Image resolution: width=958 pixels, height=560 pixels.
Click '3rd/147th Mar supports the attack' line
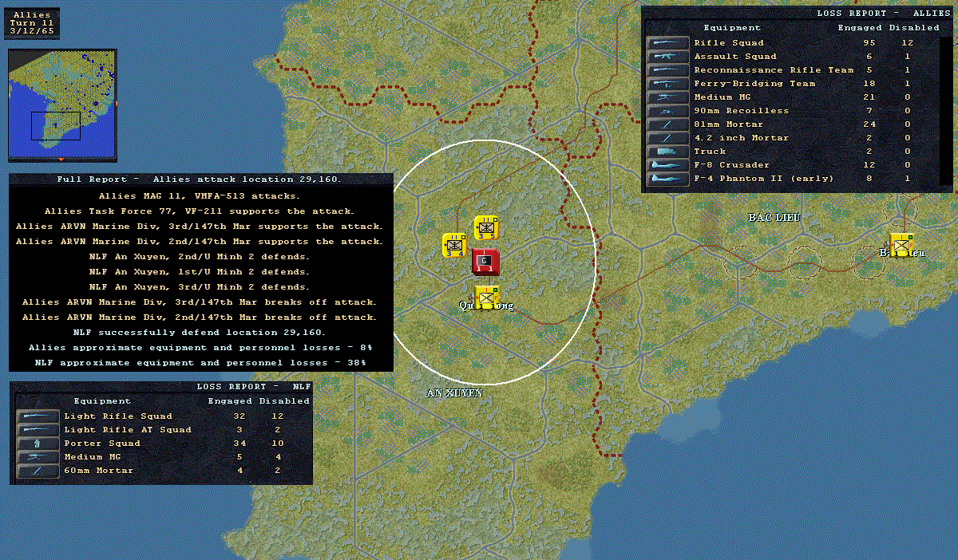200,227
